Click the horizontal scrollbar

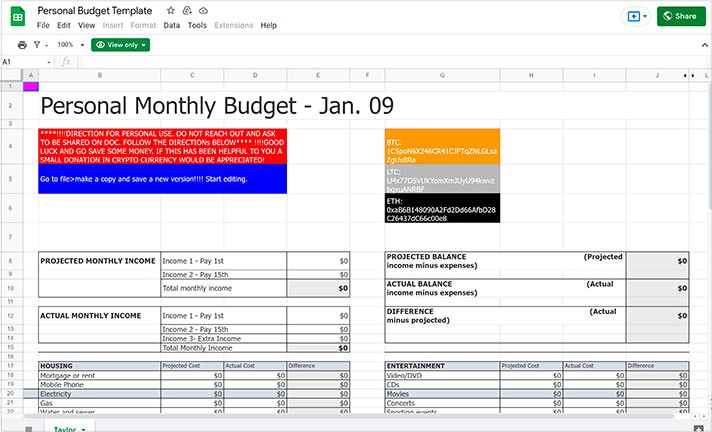pyautogui.click(x=349, y=416)
